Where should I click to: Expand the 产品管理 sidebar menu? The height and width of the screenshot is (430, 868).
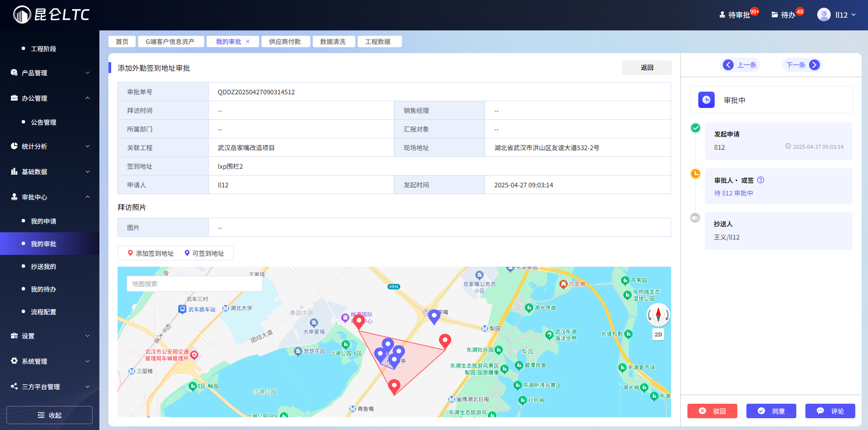pyautogui.click(x=49, y=73)
